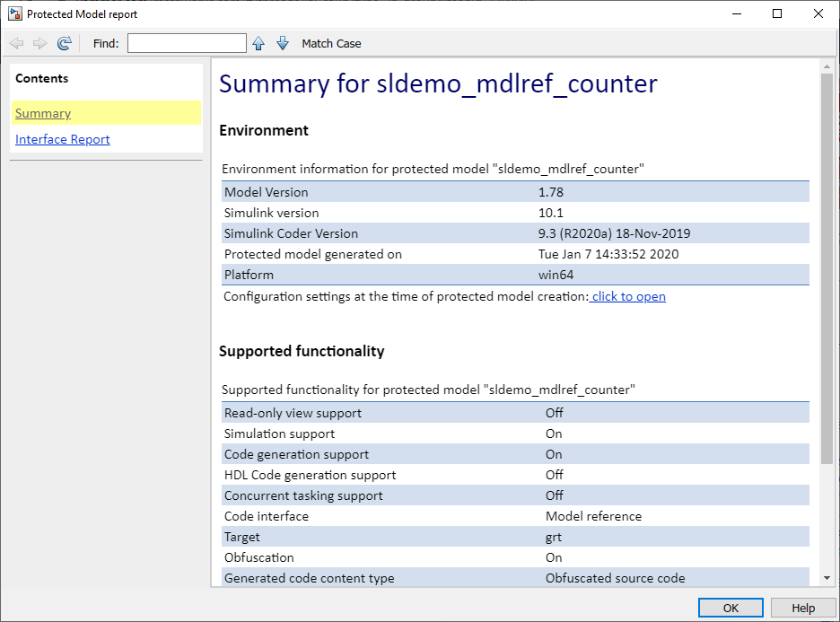
Task: Close the Protected Model report window
Action: click(x=818, y=13)
